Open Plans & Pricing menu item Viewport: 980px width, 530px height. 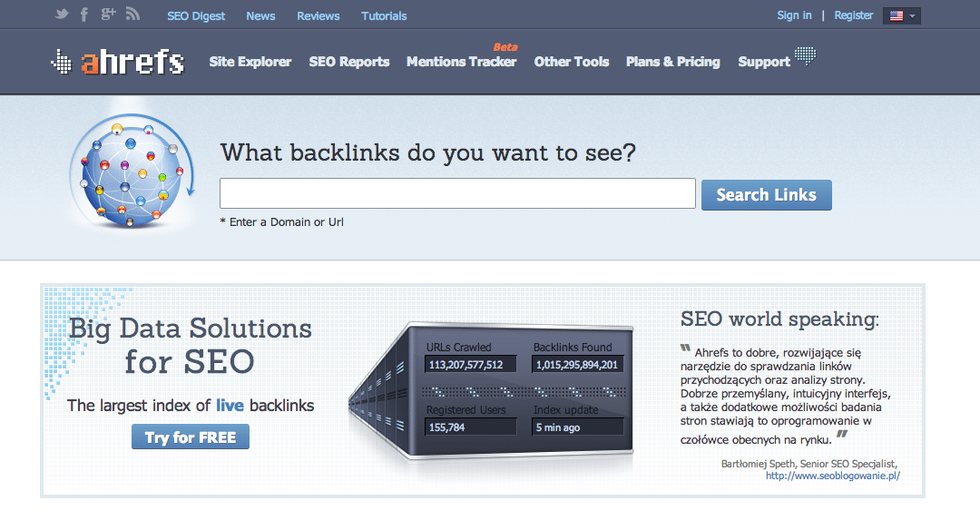[673, 62]
